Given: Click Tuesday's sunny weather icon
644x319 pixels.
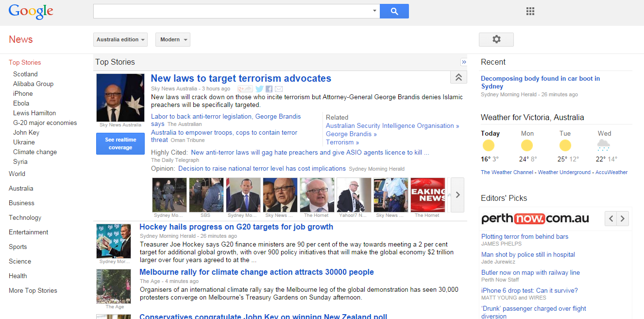Looking at the screenshot, I should click(565, 145).
